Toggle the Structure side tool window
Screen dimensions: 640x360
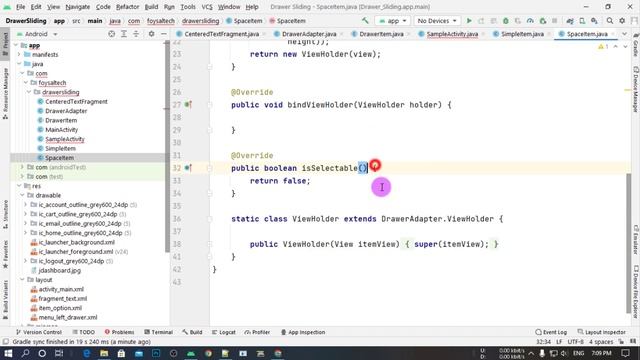(x=5, y=214)
